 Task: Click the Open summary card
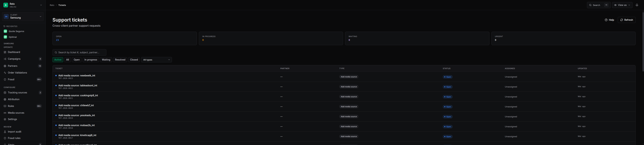124,39
